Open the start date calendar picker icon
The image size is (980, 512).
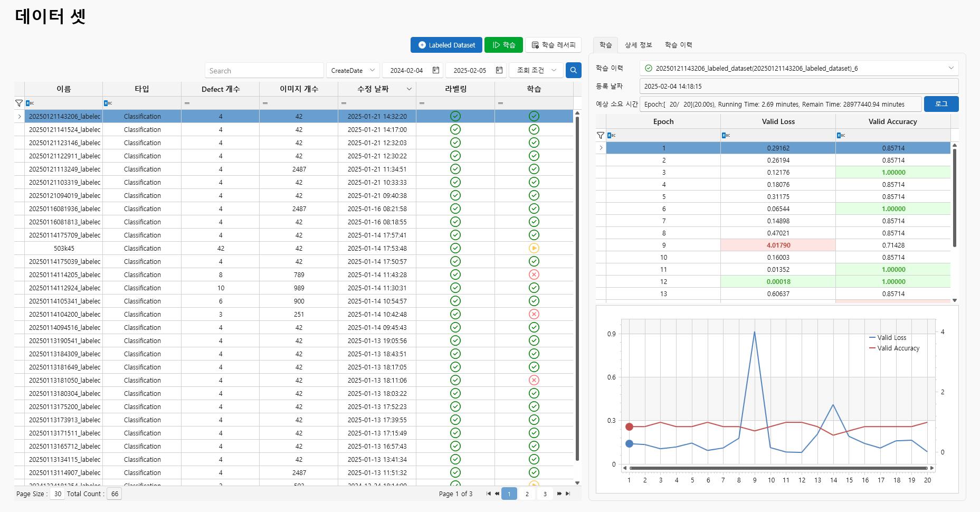(x=436, y=70)
